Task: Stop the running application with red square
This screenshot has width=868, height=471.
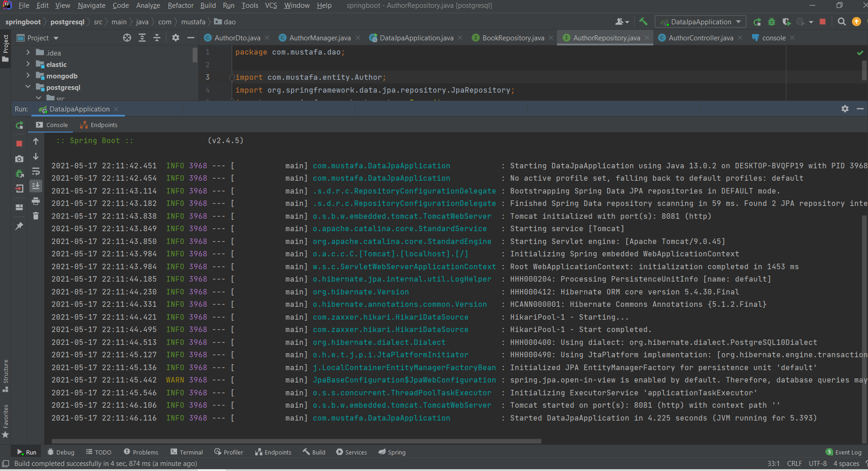Action: [x=19, y=143]
